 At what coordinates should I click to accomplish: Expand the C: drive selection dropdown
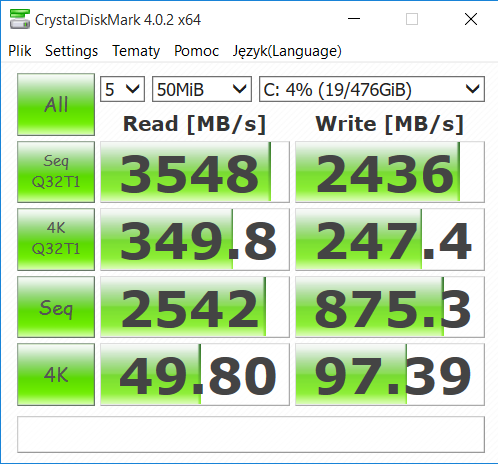click(372, 89)
